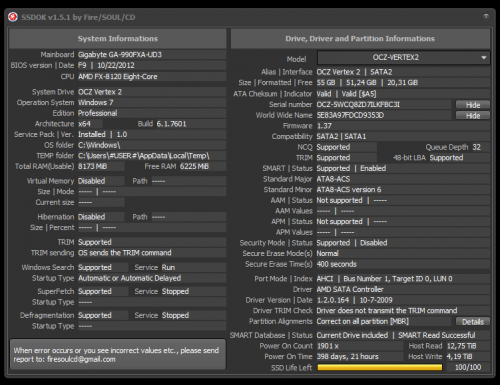
Task: Click SSD life value 100/100
Action: click(468, 368)
